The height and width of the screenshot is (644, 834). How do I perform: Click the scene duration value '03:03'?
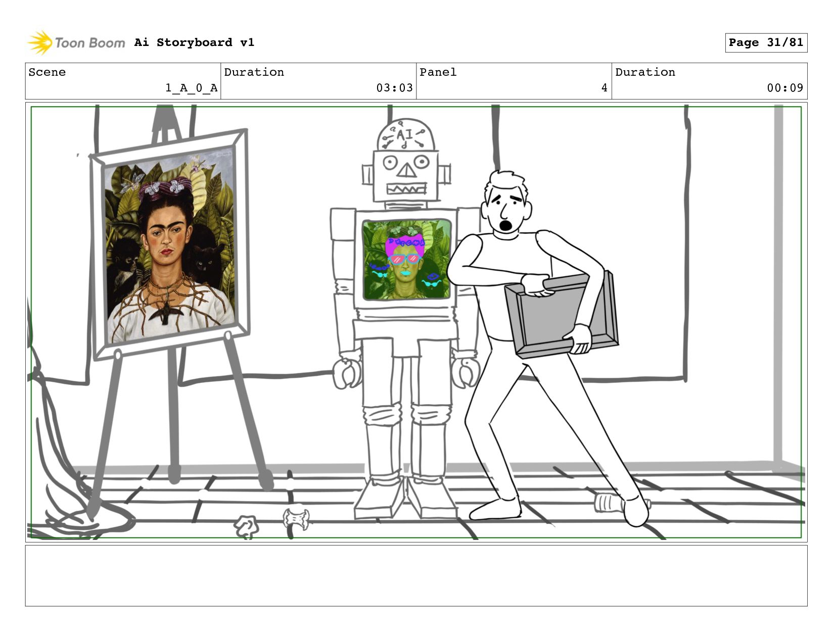coord(394,88)
